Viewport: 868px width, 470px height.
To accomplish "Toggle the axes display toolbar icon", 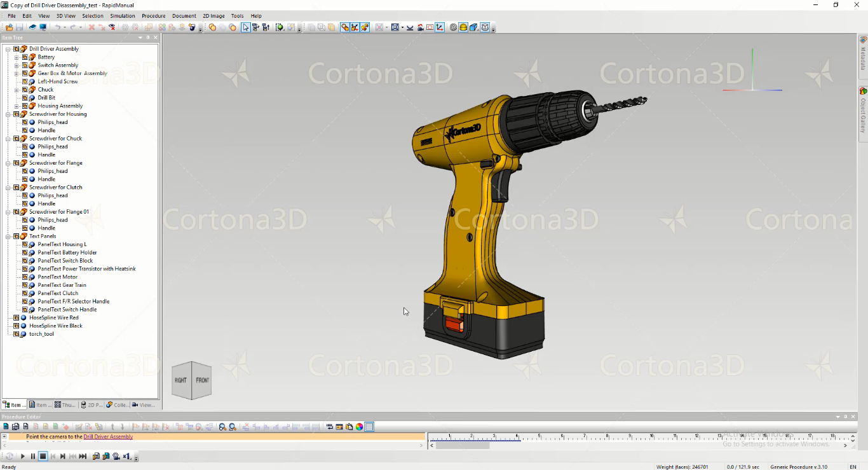I will 440,27.
